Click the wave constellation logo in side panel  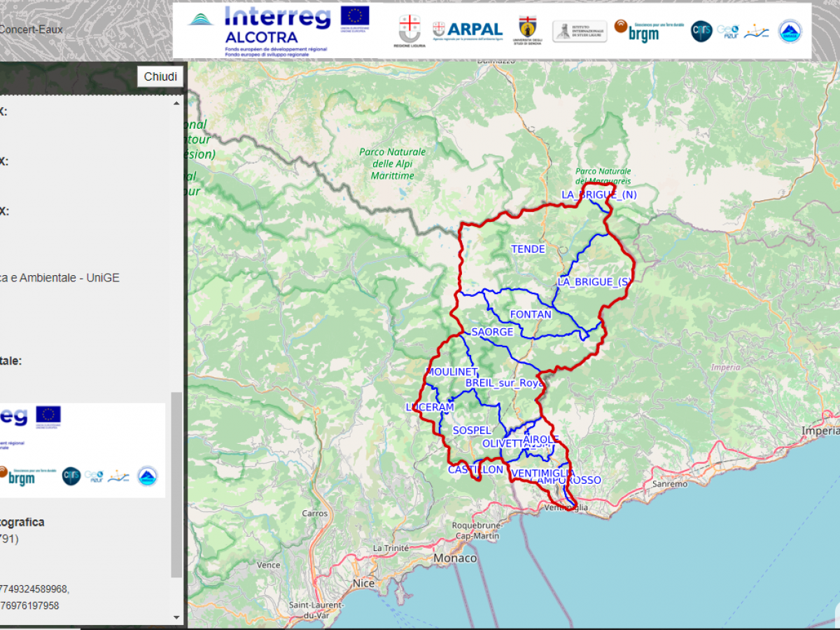coord(118,476)
